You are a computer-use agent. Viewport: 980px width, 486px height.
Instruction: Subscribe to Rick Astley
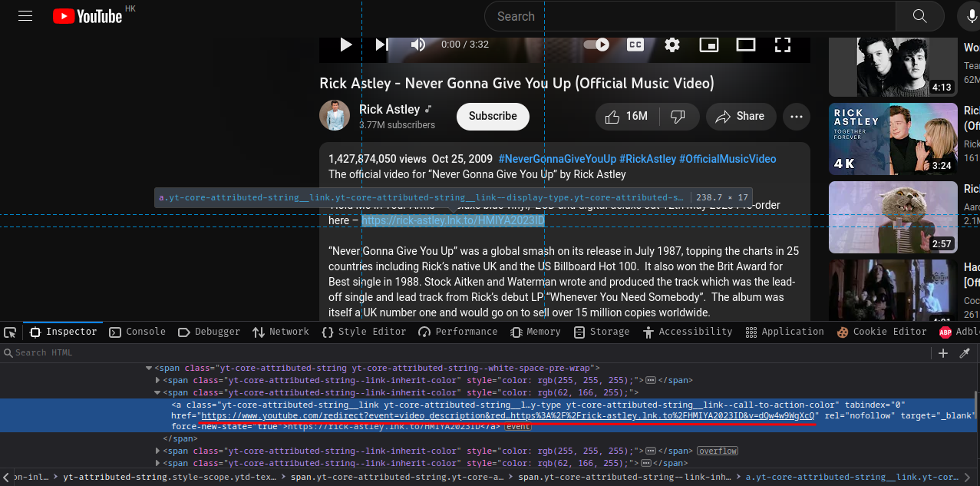coord(493,116)
